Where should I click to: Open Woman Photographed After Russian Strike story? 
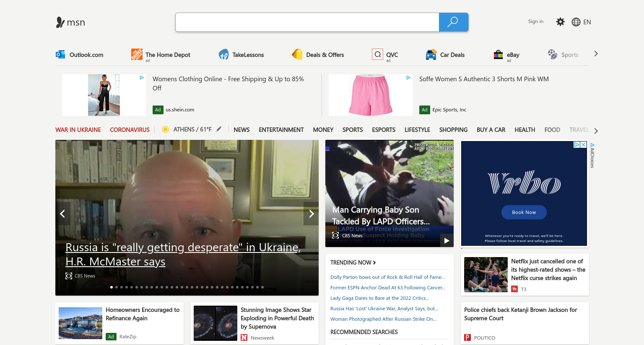coord(383,319)
